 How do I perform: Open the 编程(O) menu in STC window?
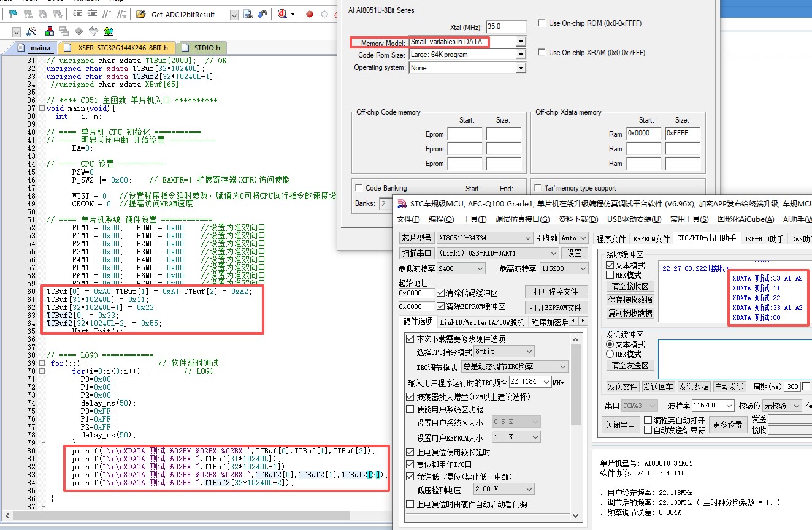coord(441,219)
